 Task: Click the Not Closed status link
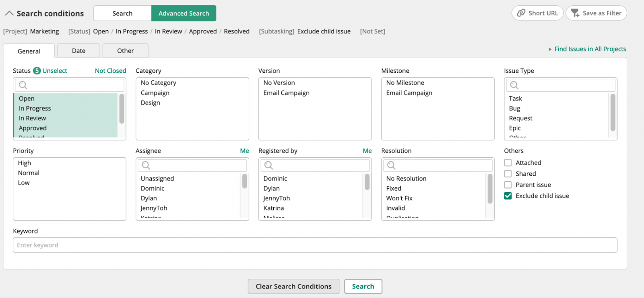tap(110, 71)
